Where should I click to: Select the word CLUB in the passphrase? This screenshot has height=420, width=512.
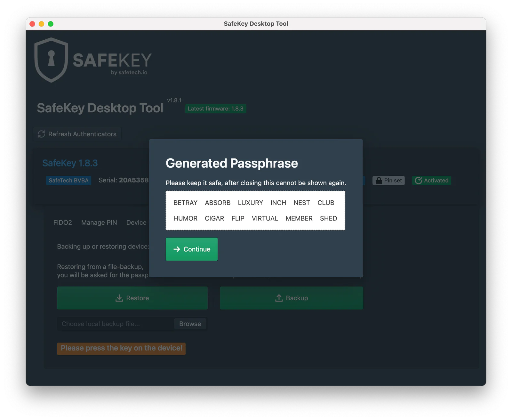click(326, 203)
